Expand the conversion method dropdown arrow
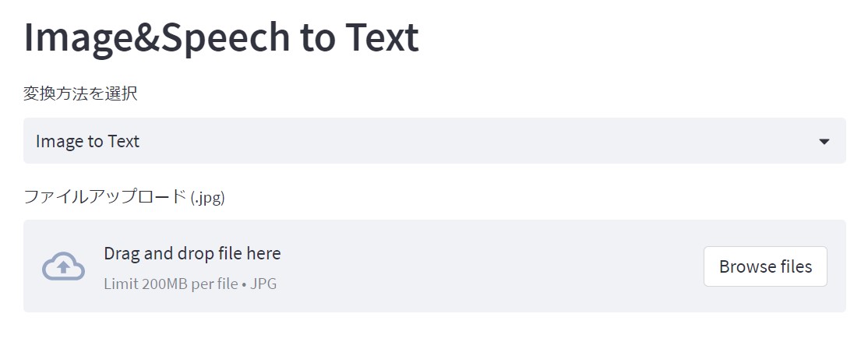The width and height of the screenshot is (868, 342). pyautogui.click(x=824, y=141)
